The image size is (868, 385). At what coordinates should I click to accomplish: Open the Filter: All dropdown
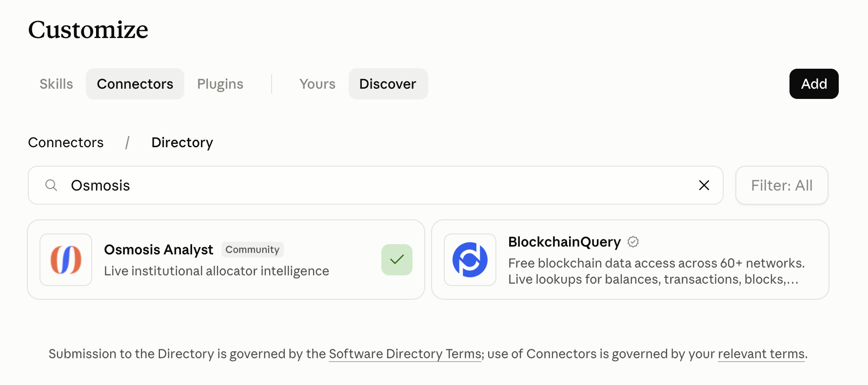coord(782,185)
